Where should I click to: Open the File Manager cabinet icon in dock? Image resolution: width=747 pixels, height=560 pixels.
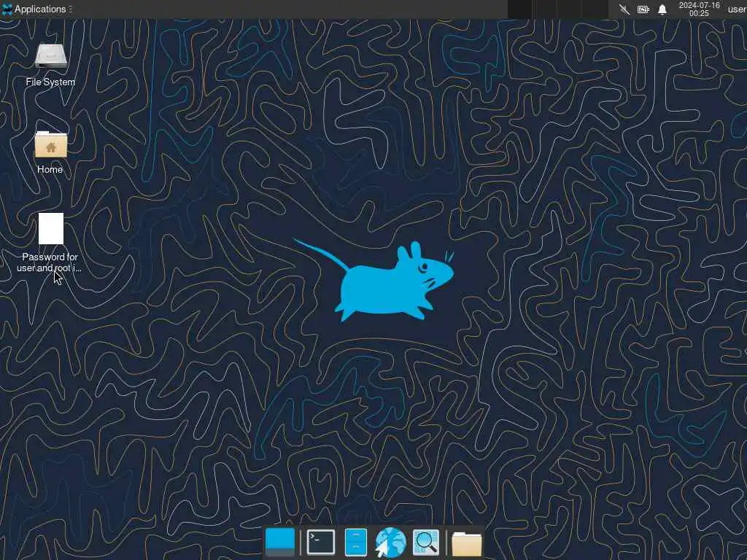tap(355, 542)
